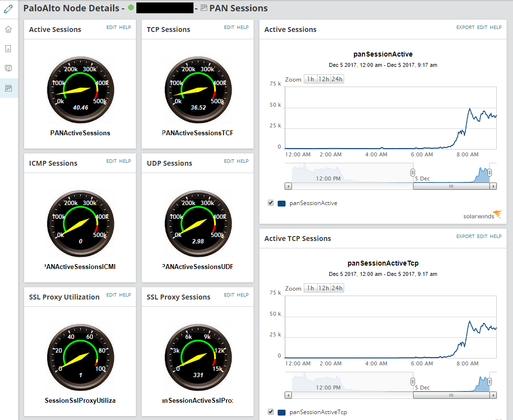Click the panSessionActive legend label

click(313, 203)
